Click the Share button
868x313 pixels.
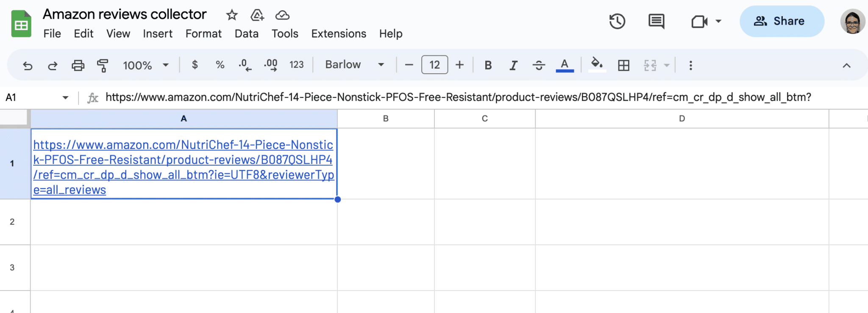coord(782,21)
